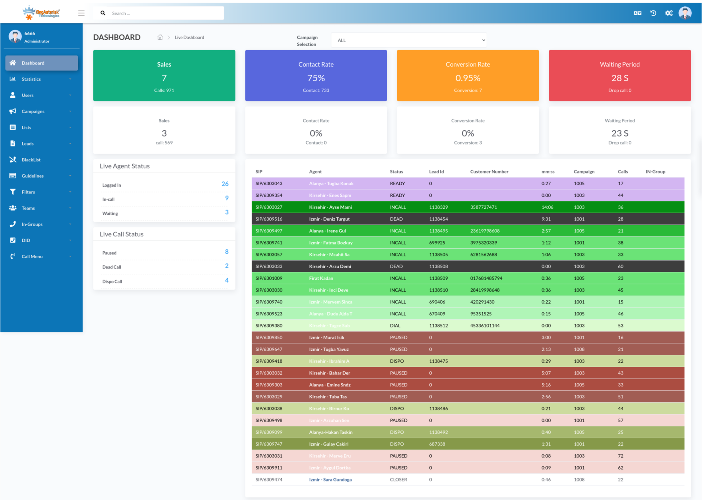Click the fullscreen icon in top bar
The image size is (702, 500).
pos(638,13)
